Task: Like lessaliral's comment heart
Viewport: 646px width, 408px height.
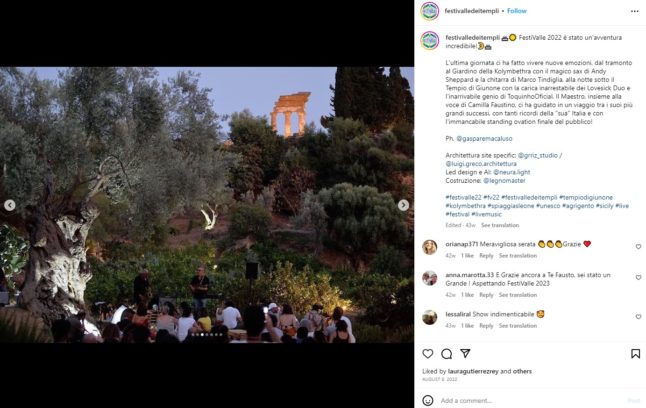Action: click(638, 317)
